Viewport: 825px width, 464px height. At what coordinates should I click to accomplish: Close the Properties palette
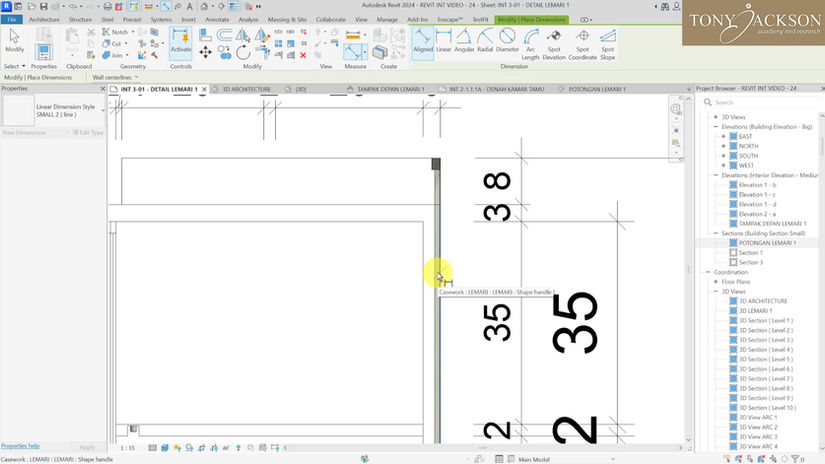103,88
